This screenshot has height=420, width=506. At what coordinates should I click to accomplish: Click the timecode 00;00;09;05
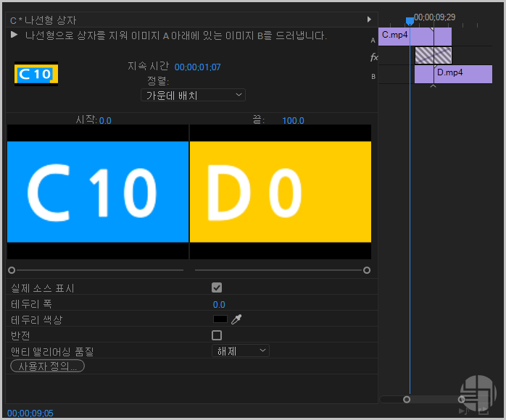click(x=30, y=413)
